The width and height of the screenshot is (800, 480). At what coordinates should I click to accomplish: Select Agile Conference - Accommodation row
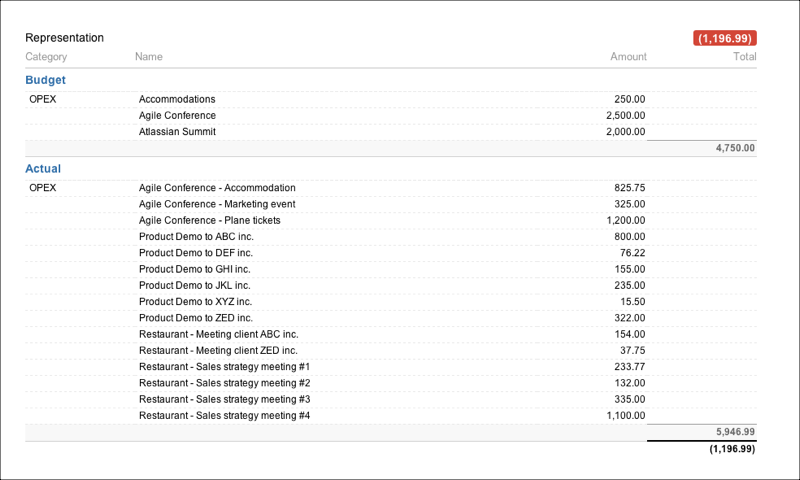coord(217,188)
